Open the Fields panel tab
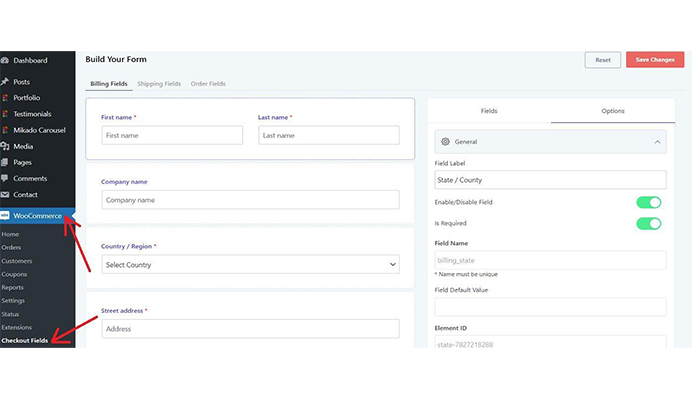This screenshot has height=399, width=692. pos(489,111)
